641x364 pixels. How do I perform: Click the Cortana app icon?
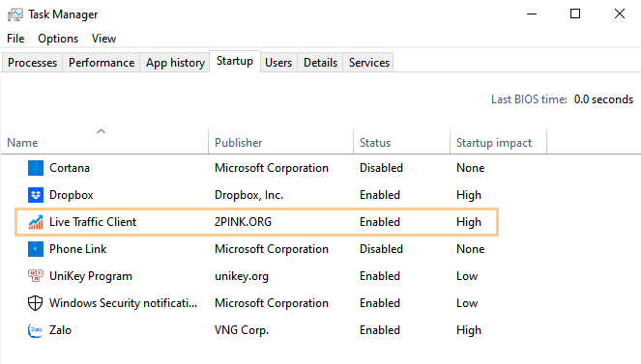[x=36, y=168]
